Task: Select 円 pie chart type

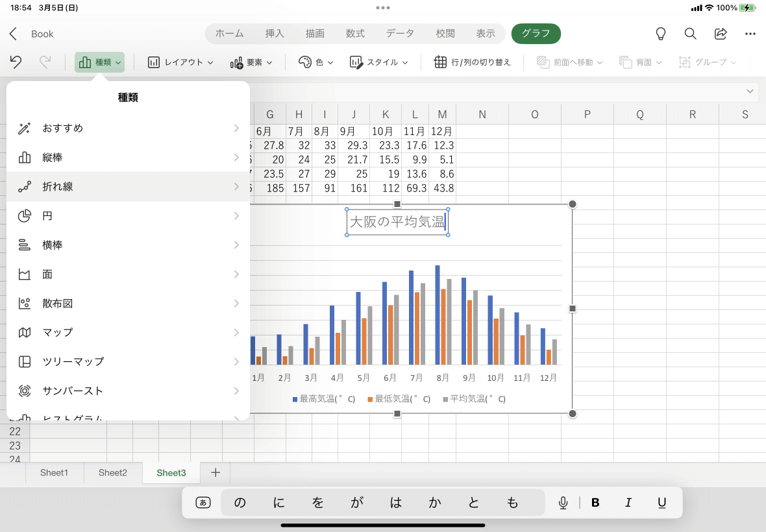Action: (x=128, y=216)
